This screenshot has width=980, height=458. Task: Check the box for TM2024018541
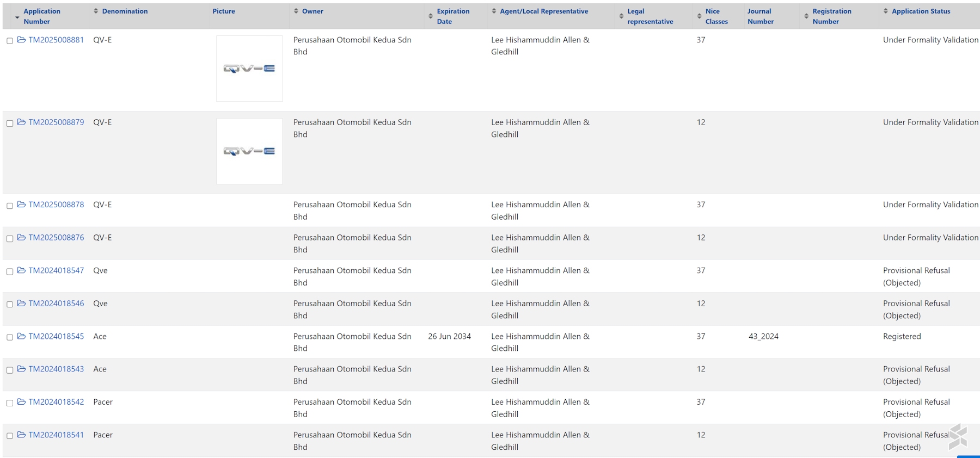(x=10, y=436)
